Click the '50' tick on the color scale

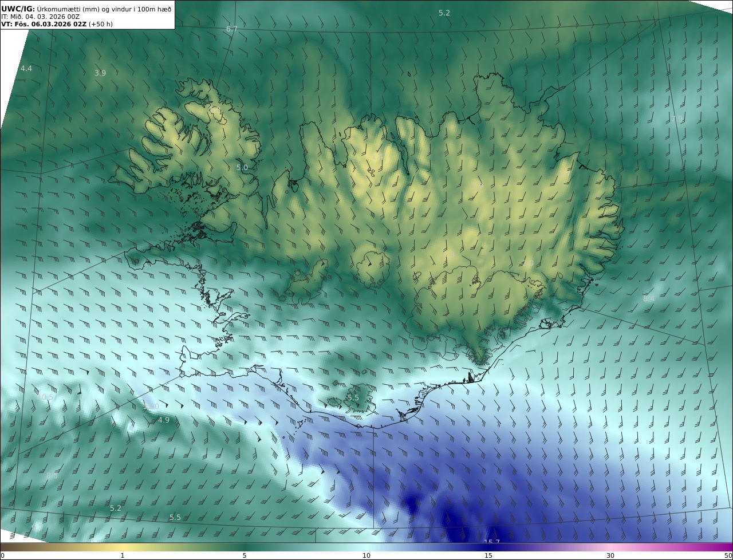click(x=728, y=555)
